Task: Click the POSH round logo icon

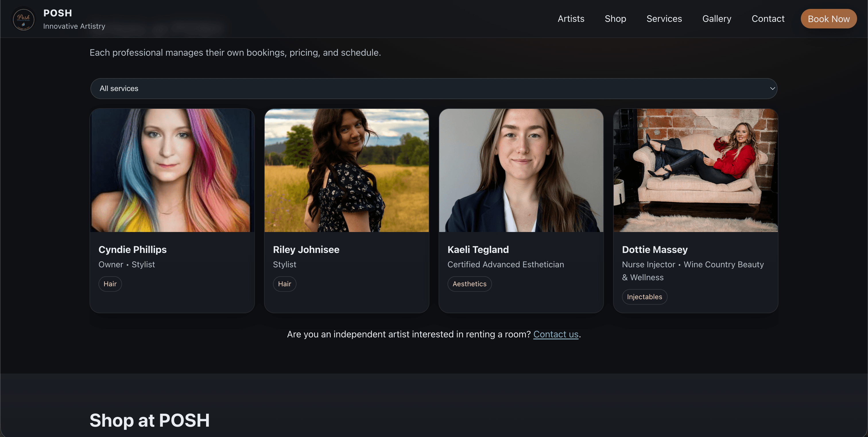Action: coord(23,19)
